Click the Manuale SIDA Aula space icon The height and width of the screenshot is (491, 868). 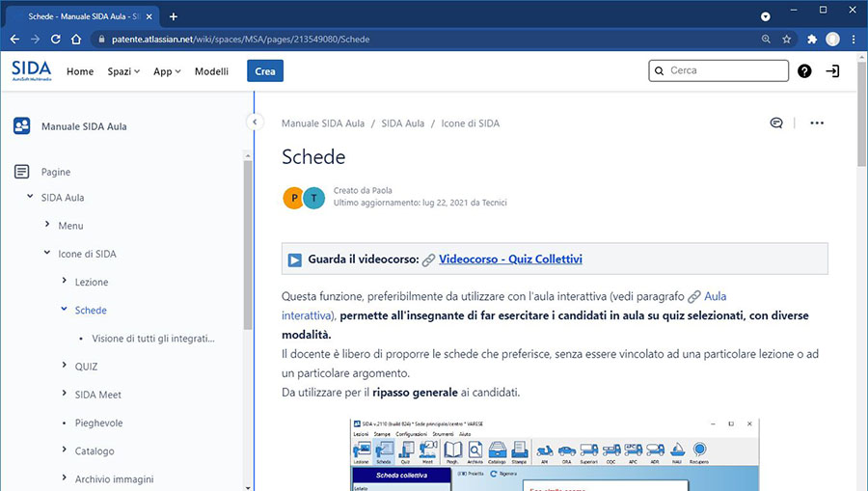(22, 126)
